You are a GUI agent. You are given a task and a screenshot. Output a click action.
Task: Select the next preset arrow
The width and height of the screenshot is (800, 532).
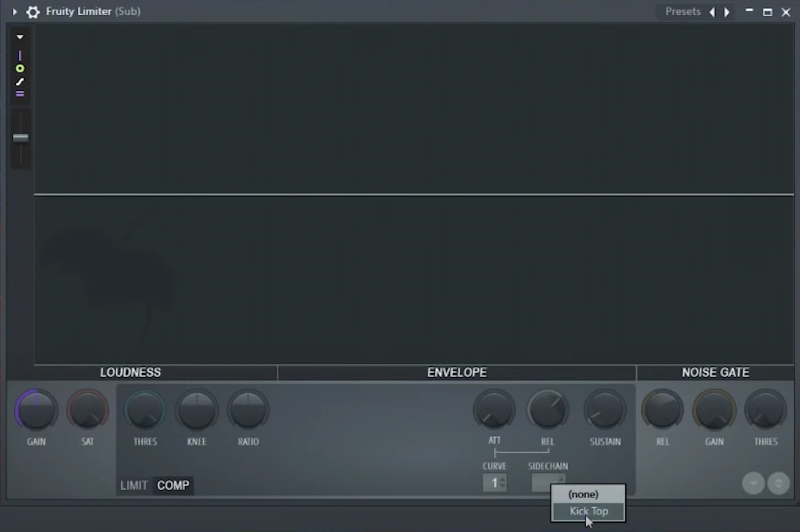(727, 12)
